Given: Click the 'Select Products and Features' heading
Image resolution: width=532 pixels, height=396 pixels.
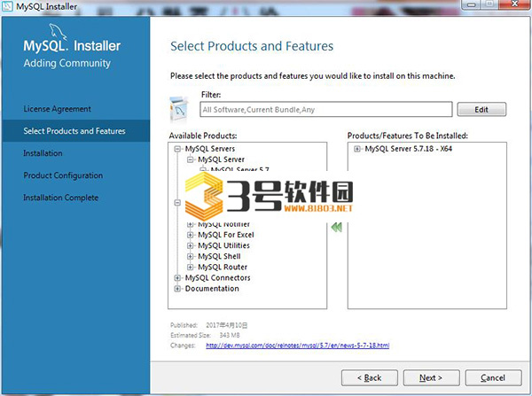Looking at the screenshot, I should tap(252, 46).
